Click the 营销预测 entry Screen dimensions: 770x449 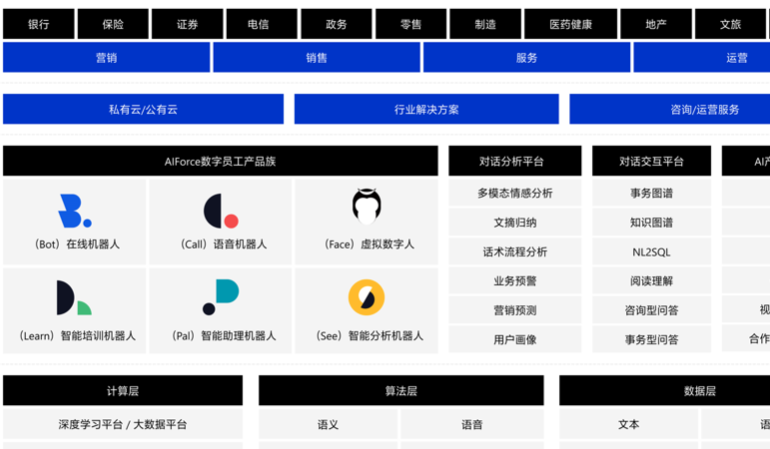514,310
